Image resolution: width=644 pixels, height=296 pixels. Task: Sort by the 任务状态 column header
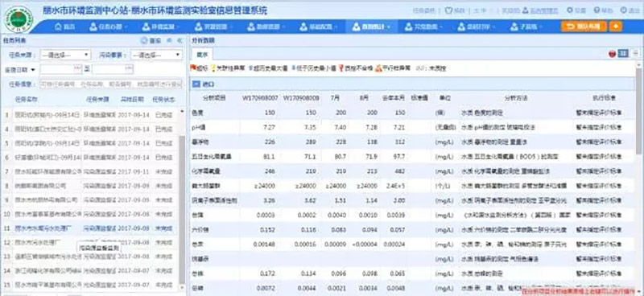pyautogui.click(x=163, y=100)
